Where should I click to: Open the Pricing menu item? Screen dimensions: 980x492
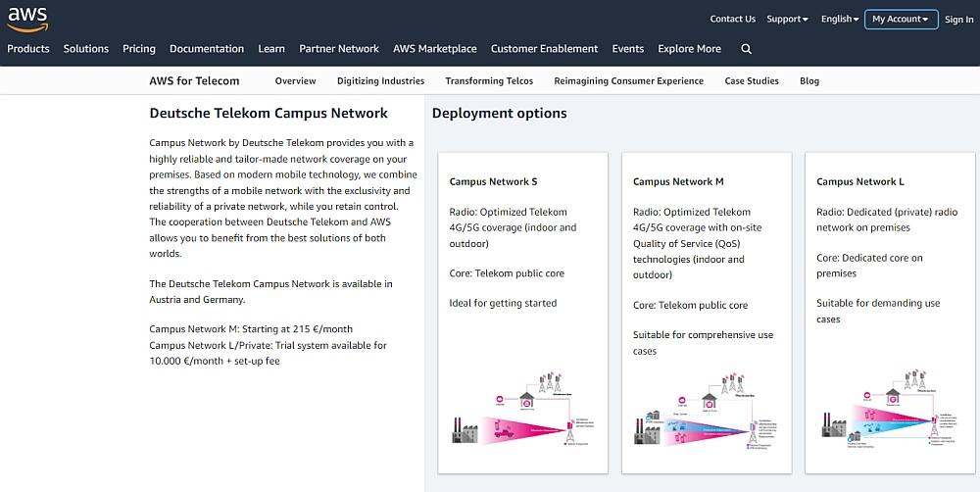[x=139, y=49]
